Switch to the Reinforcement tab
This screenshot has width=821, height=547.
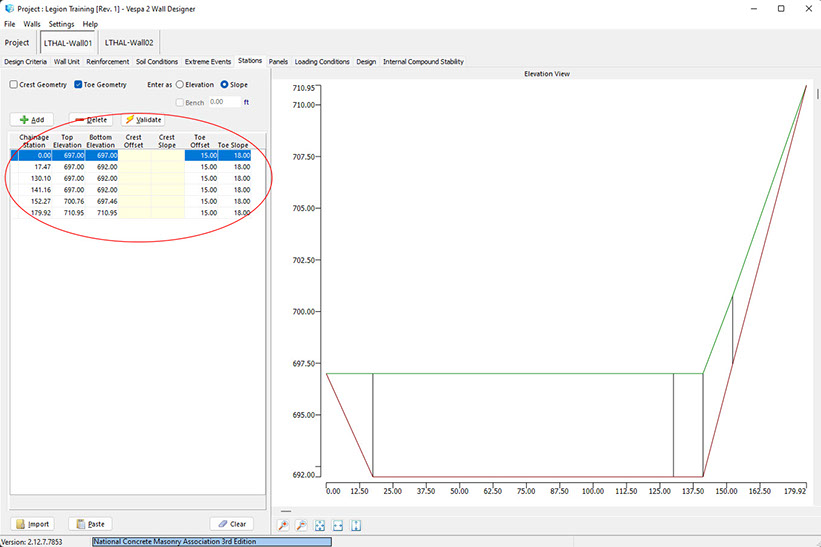click(107, 62)
